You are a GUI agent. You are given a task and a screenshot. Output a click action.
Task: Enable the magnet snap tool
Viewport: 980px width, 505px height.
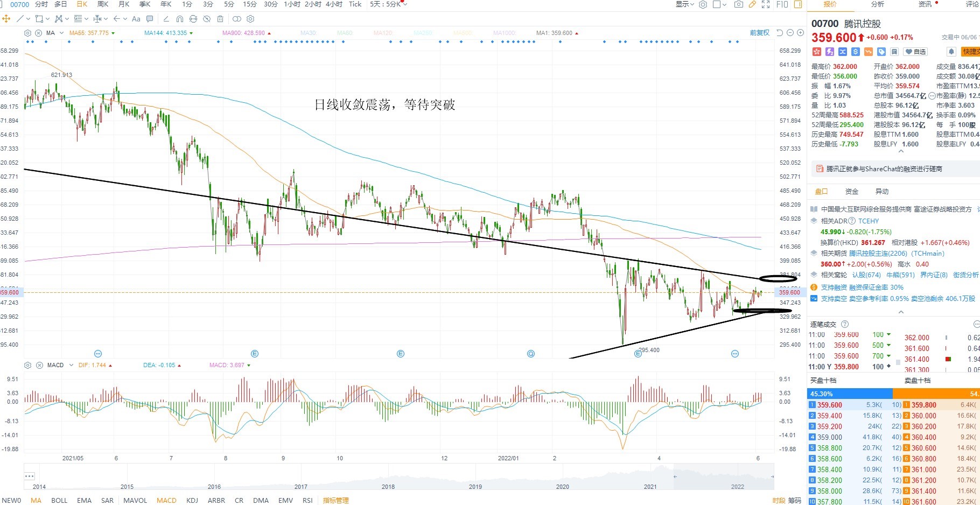click(x=180, y=19)
